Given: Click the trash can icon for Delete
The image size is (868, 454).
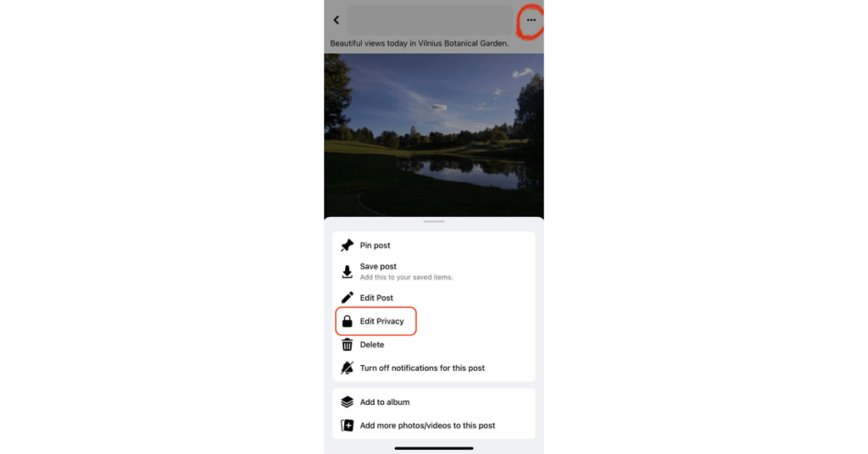Looking at the screenshot, I should [x=347, y=345].
